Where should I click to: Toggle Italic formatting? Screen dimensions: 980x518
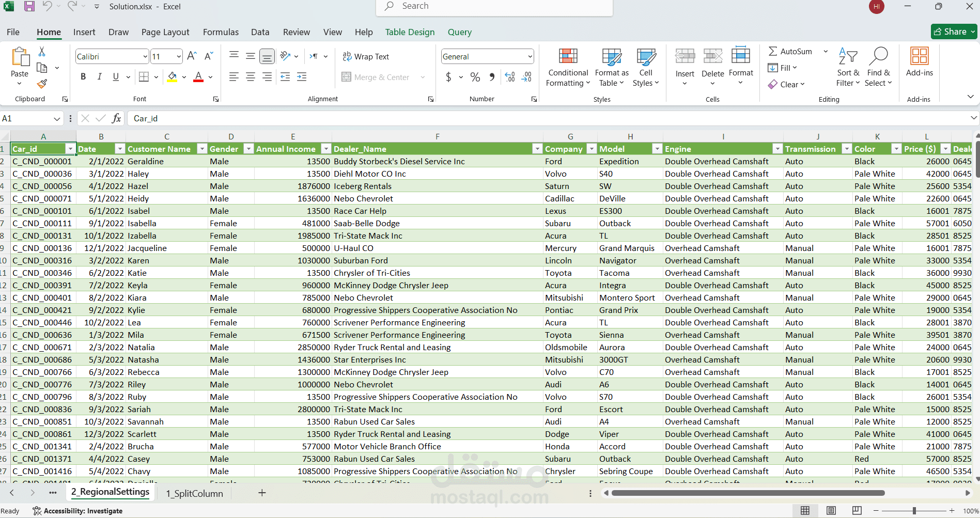[99, 77]
